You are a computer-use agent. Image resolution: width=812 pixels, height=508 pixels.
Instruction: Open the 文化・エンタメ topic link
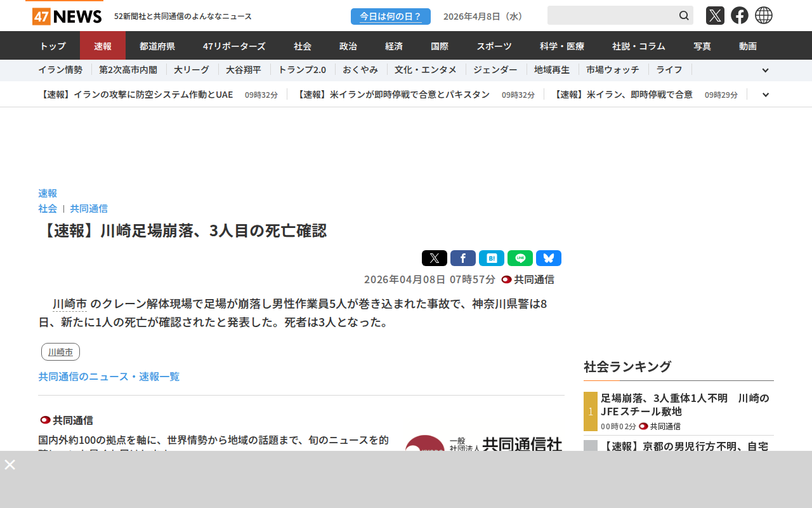pyautogui.click(x=426, y=70)
